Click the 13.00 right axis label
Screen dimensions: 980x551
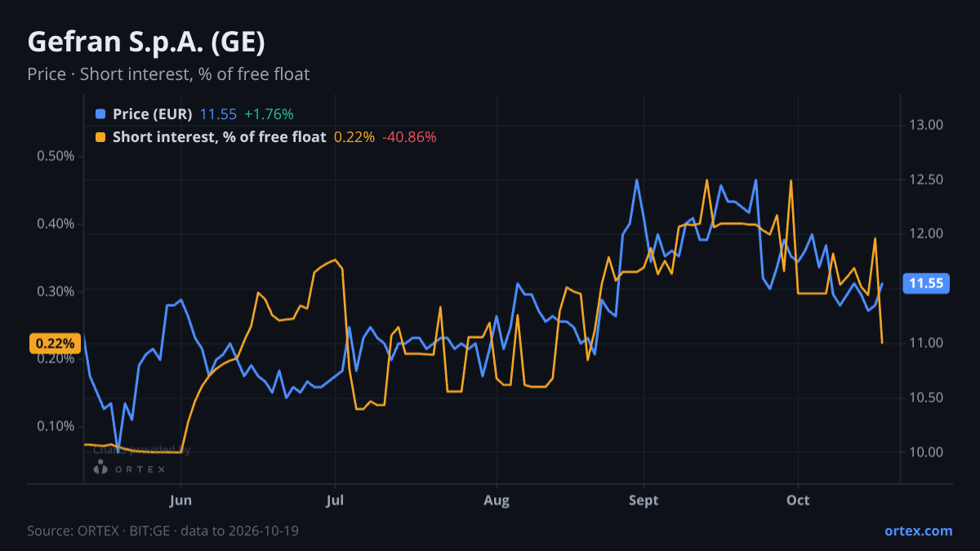pos(925,125)
